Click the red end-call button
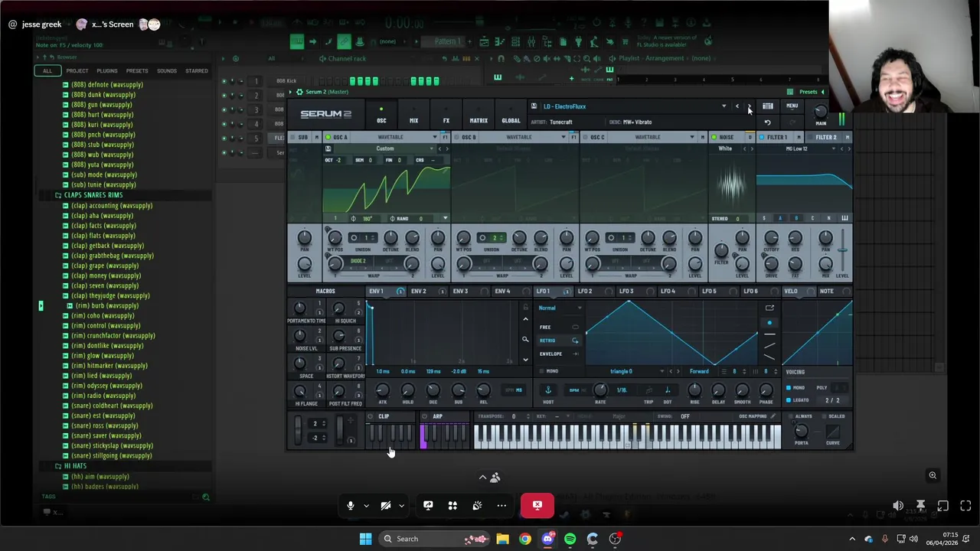The image size is (980, 551). point(537,505)
